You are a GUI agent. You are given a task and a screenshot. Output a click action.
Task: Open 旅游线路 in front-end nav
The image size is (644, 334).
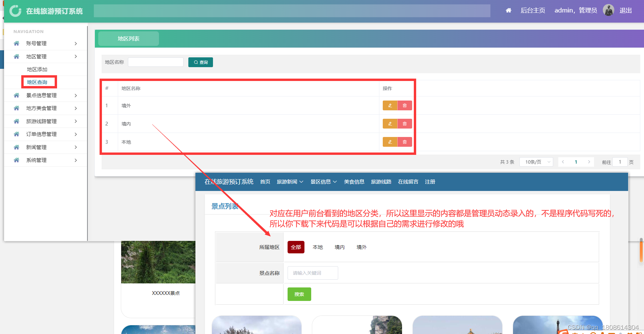[x=381, y=182]
